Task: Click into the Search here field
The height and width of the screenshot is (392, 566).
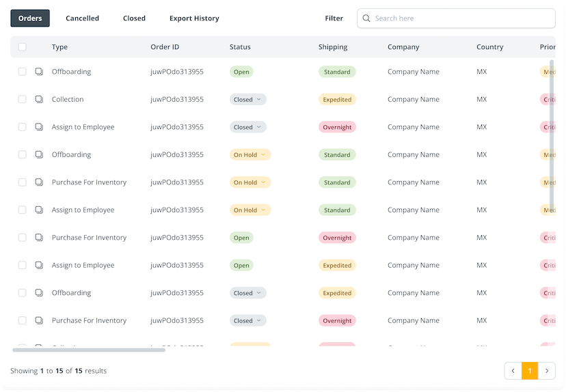Action: coord(461,18)
